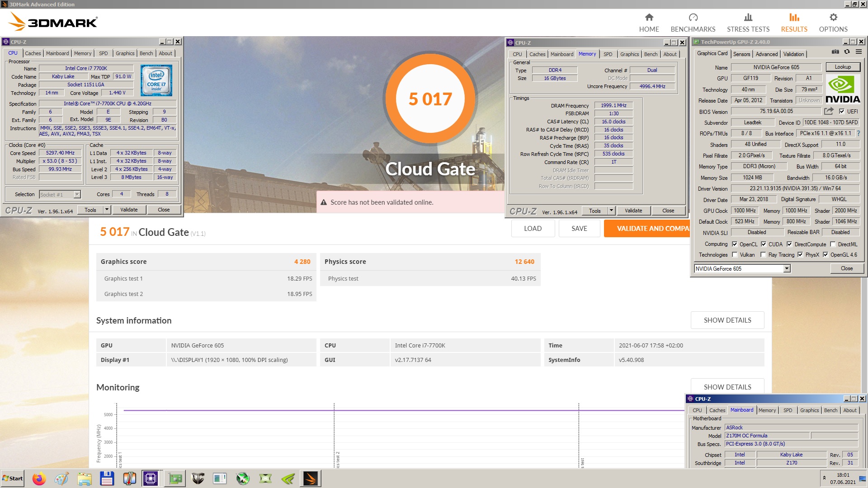Screen dimensions: 868x488
Task: Click SAVE result button
Action: tap(579, 229)
